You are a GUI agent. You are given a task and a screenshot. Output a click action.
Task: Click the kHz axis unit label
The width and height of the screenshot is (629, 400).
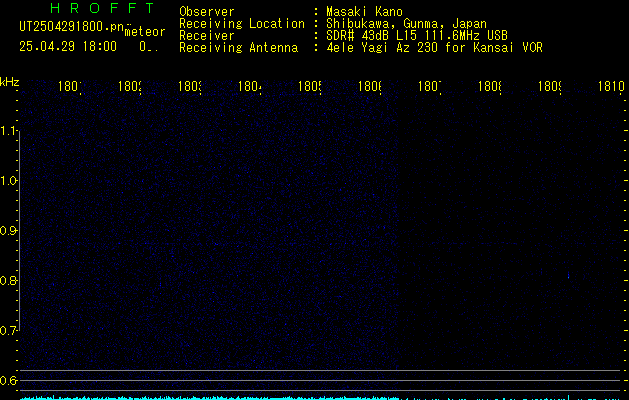[10, 82]
